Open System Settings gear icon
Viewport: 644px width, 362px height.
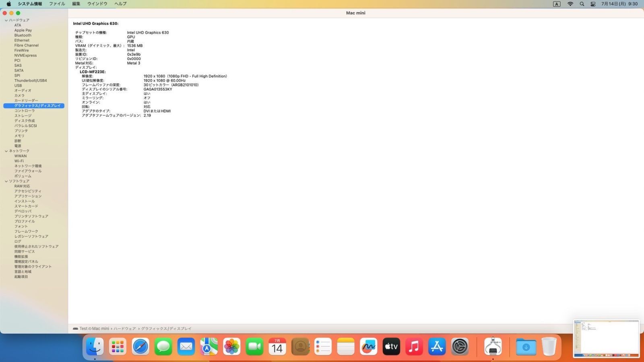pos(460,346)
